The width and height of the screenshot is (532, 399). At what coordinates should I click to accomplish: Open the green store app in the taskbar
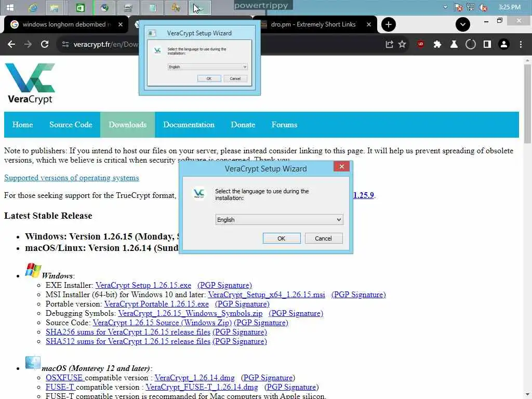[x=81, y=7]
